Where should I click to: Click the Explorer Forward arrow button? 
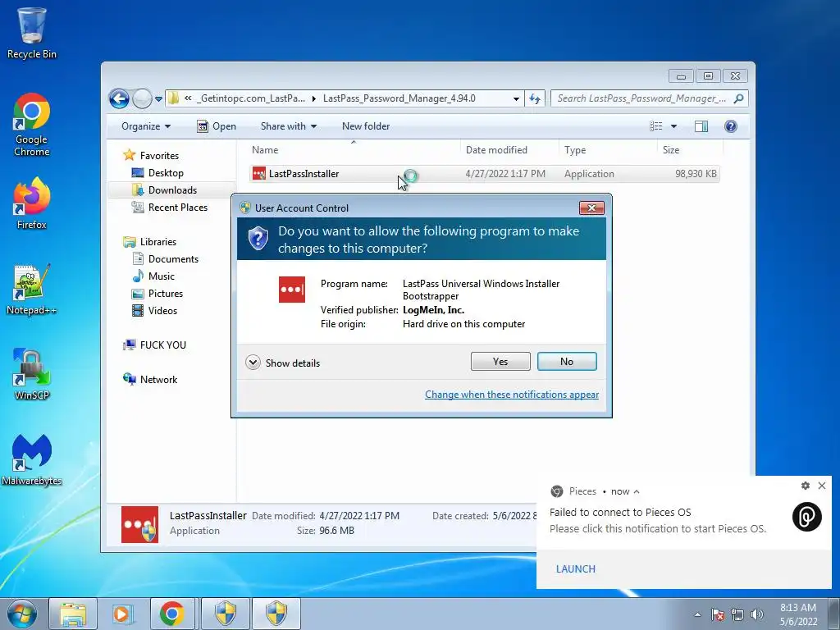[142, 98]
